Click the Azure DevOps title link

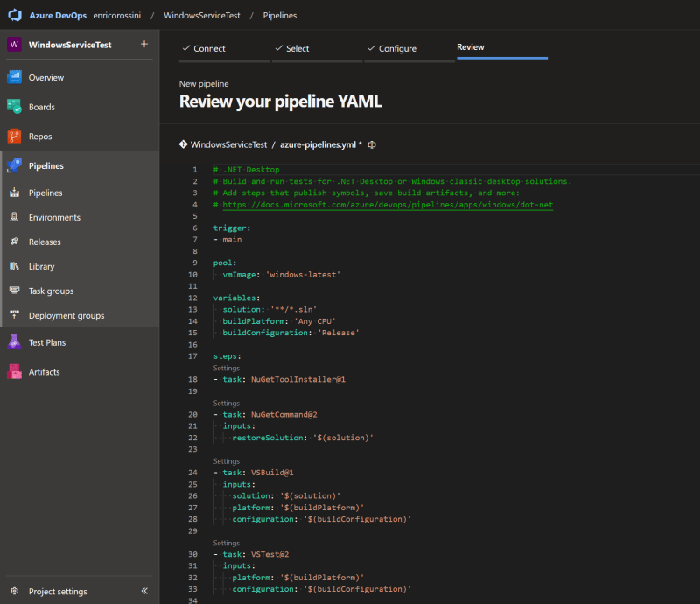(x=58, y=15)
